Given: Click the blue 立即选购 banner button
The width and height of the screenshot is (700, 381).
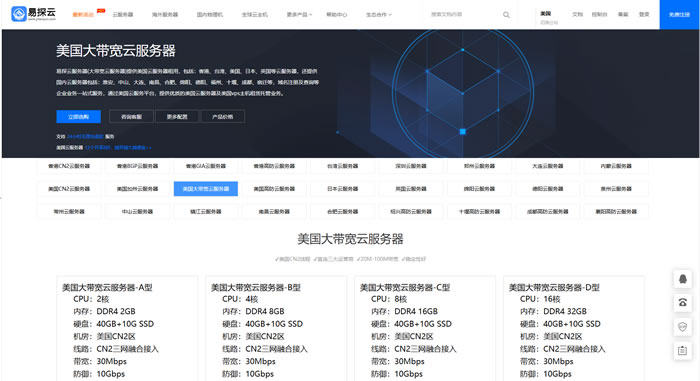Looking at the screenshot, I should click(x=79, y=117).
